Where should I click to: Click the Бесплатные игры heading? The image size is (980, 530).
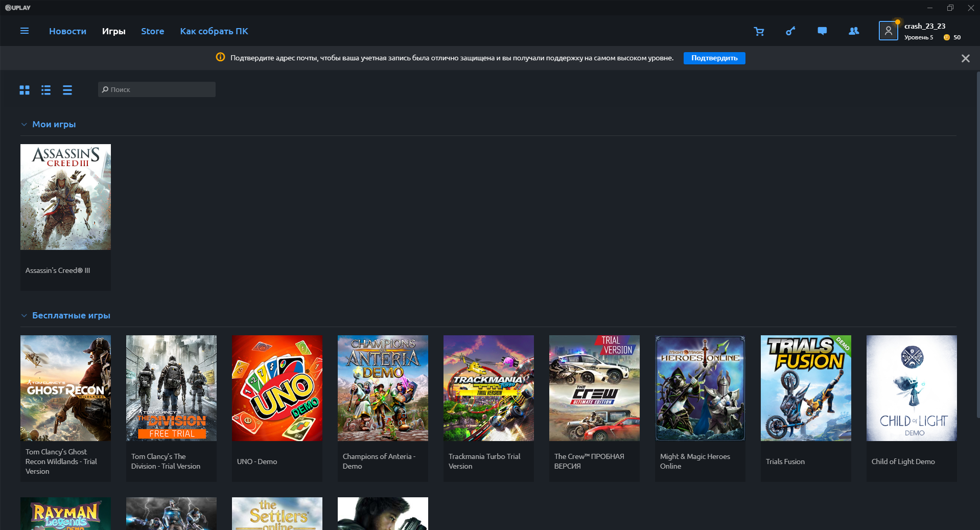[71, 315]
